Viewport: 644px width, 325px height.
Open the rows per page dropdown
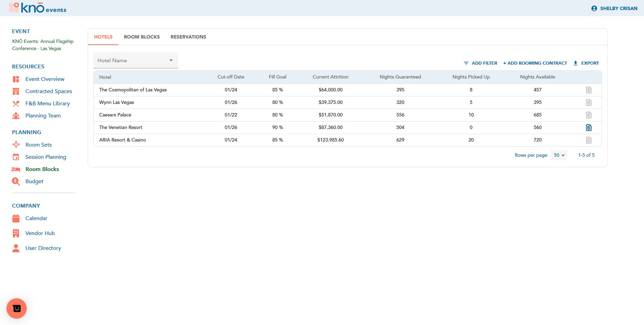[x=559, y=155]
